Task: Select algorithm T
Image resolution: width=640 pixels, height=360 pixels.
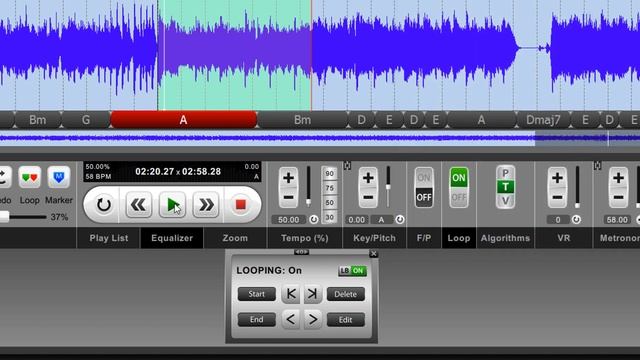Action: pos(505,187)
